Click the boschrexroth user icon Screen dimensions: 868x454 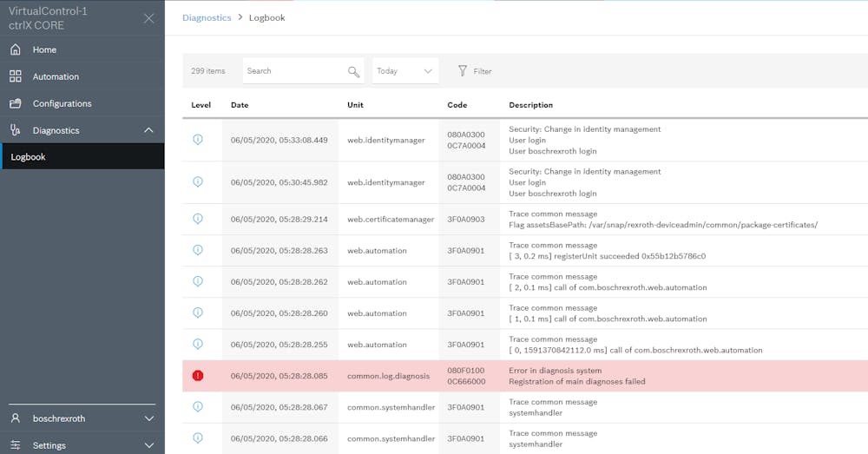pyautogui.click(x=16, y=418)
